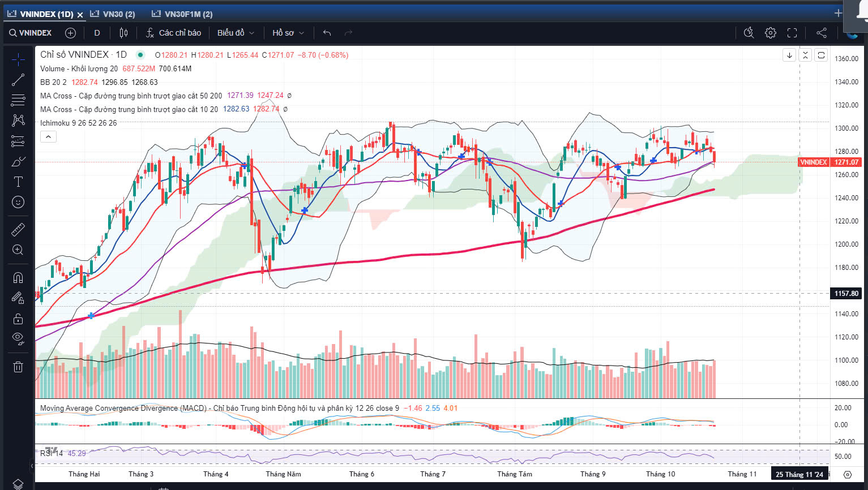
Task: Toggle magnet mode for drawings
Action: pos(18,277)
